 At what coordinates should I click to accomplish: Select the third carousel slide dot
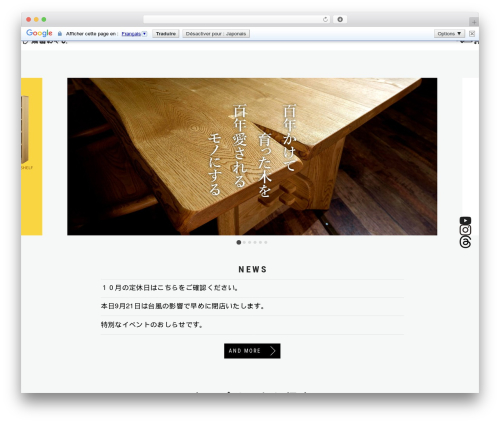pos(250,242)
